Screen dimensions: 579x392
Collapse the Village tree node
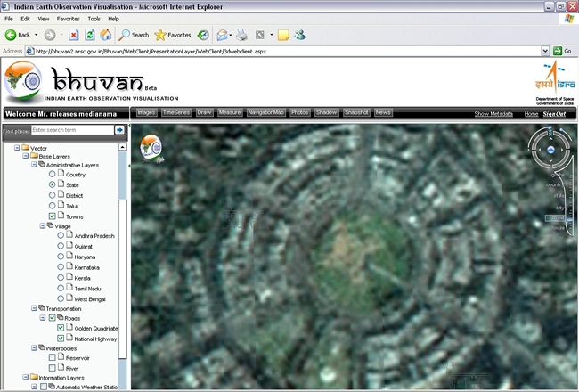pos(43,226)
